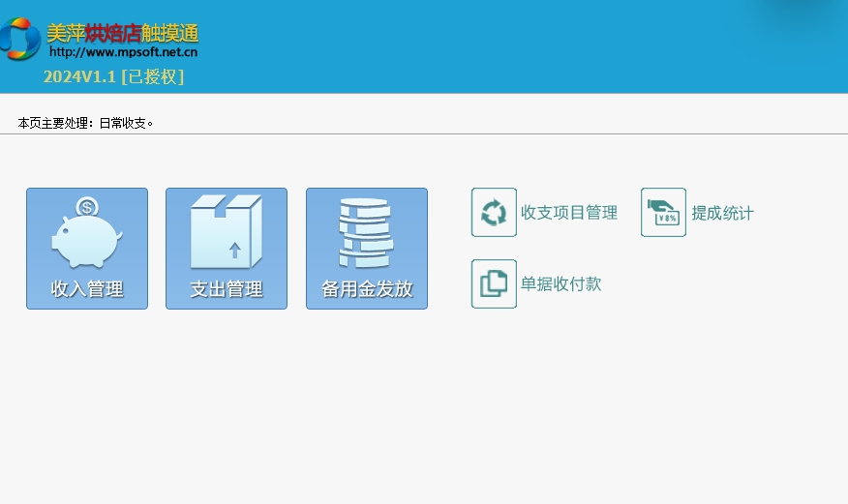This screenshot has width=848, height=504.
Task: Click the box icon for 支出管理
Action: click(x=226, y=234)
